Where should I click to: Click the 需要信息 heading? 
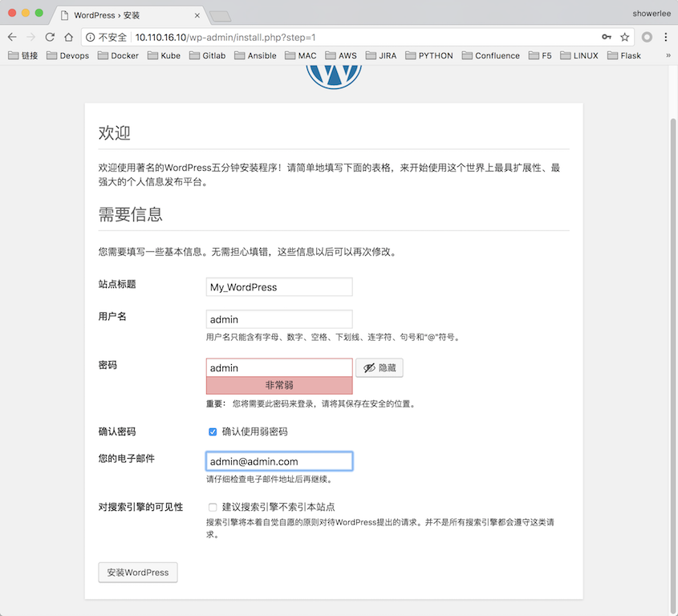(x=130, y=214)
